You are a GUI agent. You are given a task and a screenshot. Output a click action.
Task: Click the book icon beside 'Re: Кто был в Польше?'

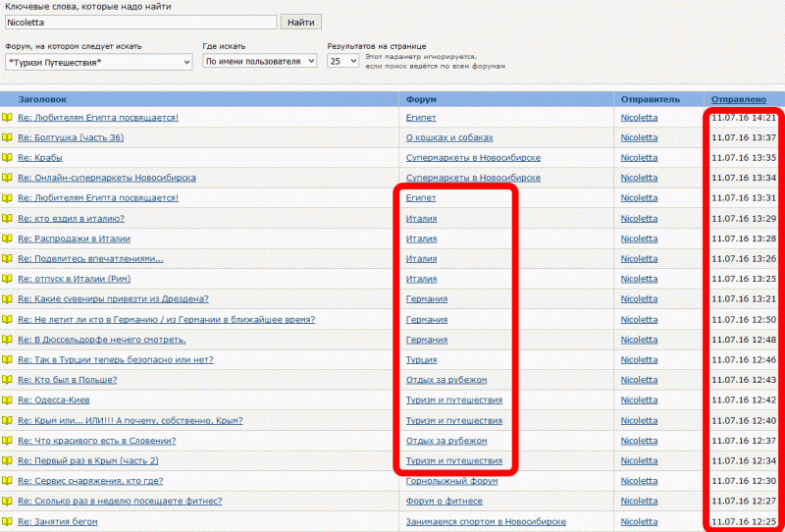point(8,380)
